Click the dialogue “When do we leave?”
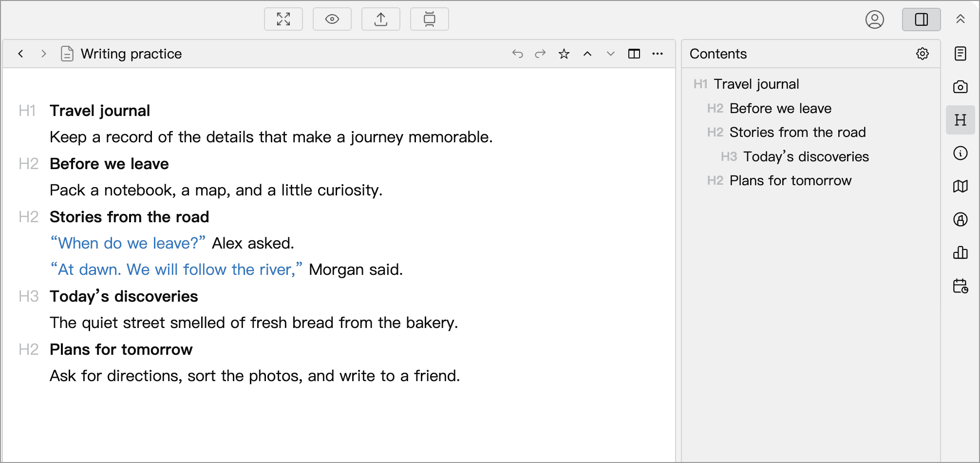The width and height of the screenshot is (980, 463). tap(128, 243)
